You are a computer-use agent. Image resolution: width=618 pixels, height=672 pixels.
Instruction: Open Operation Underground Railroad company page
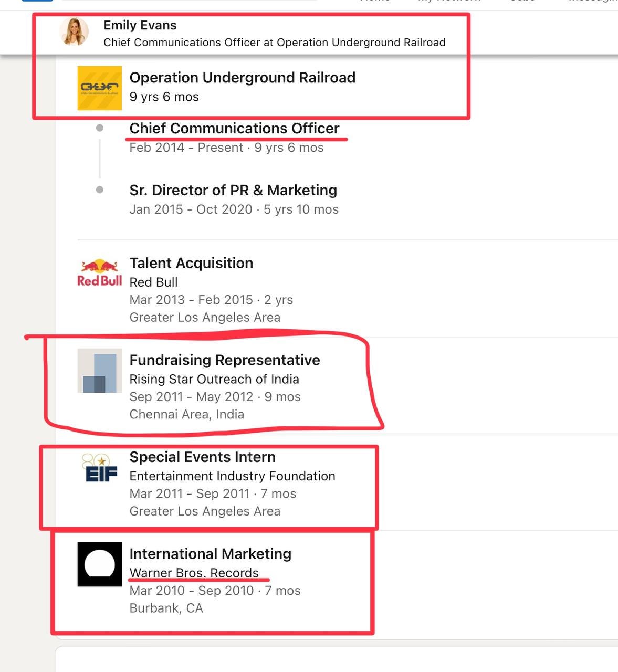click(243, 78)
